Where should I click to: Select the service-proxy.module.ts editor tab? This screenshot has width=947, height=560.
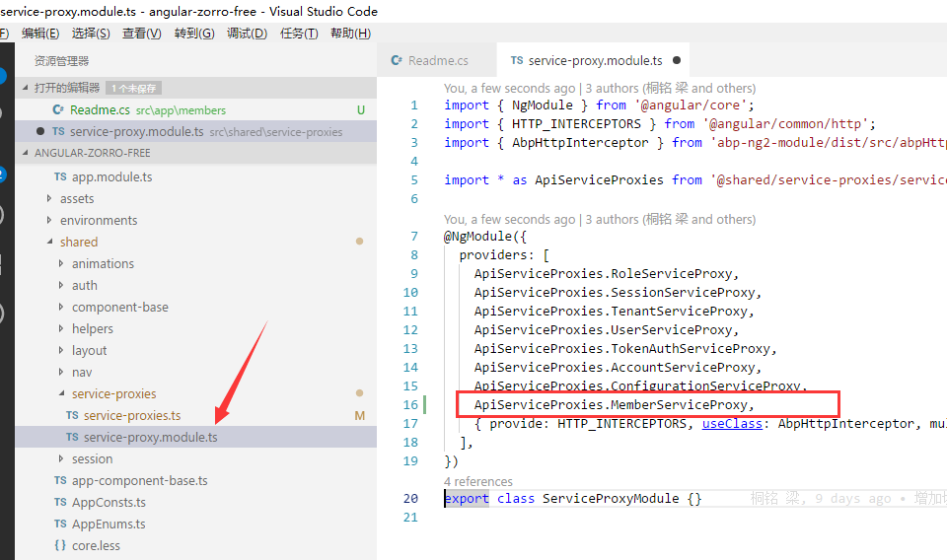(x=593, y=60)
